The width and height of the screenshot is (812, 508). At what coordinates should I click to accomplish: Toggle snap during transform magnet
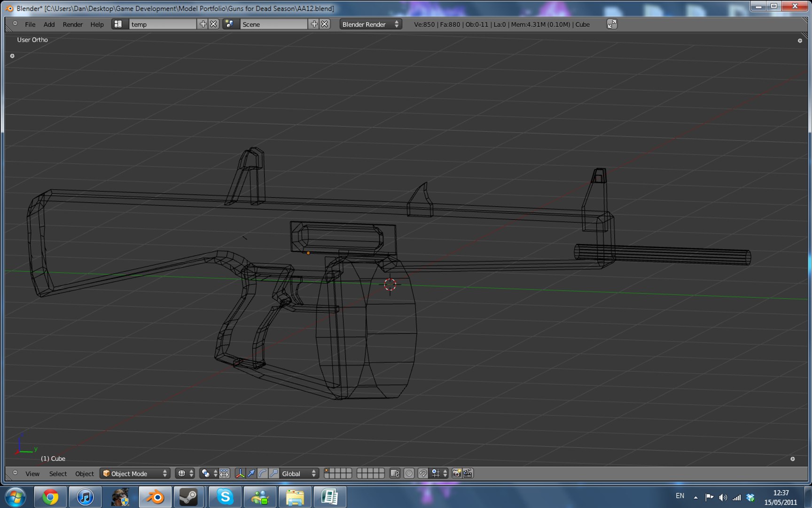pyautogui.click(x=422, y=473)
